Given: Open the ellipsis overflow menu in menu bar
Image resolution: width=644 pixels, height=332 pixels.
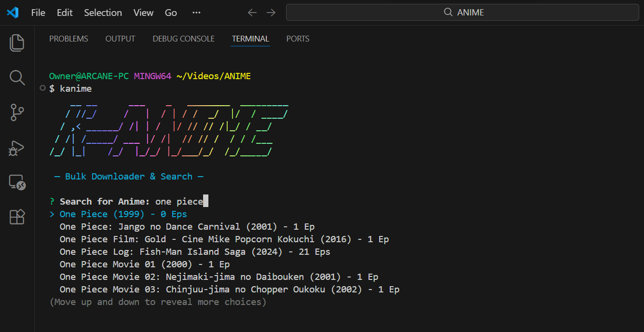Looking at the screenshot, I should click(x=196, y=13).
